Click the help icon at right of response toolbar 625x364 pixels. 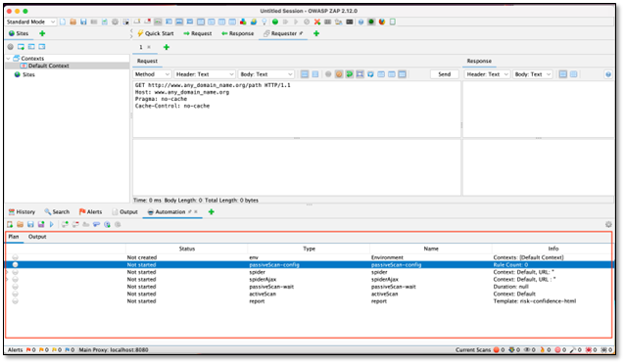click(608, 74)
